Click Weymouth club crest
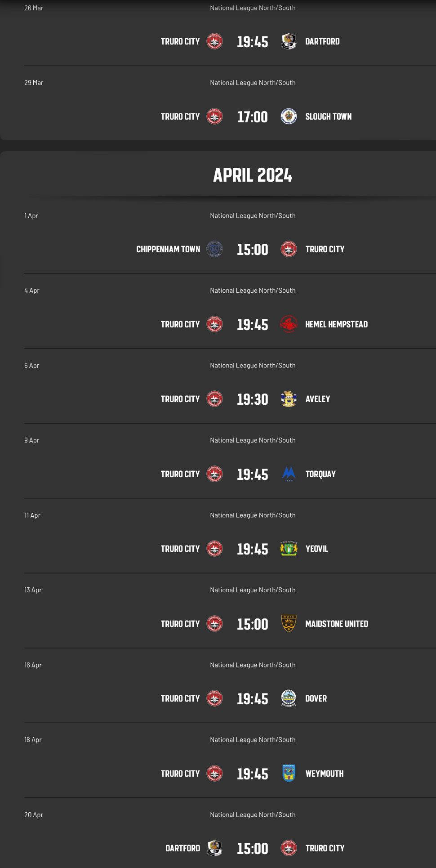Viewport: 436px width, 868px height. pyautogui.click(x=289, y=774)
